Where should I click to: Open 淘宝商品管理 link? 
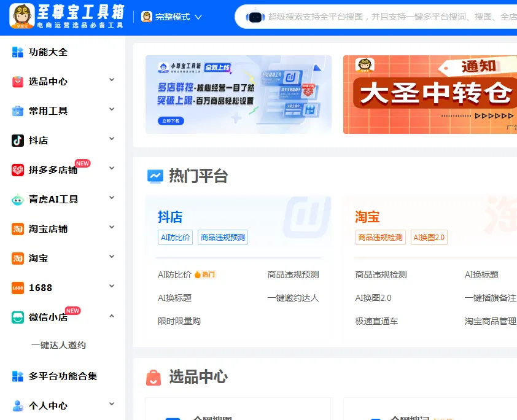[x=491, y=321]
